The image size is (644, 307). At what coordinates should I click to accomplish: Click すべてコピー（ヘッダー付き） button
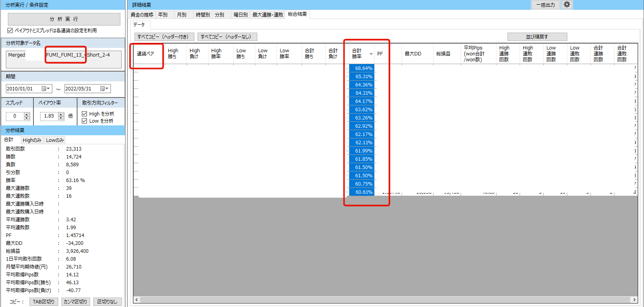pos(164,37)
